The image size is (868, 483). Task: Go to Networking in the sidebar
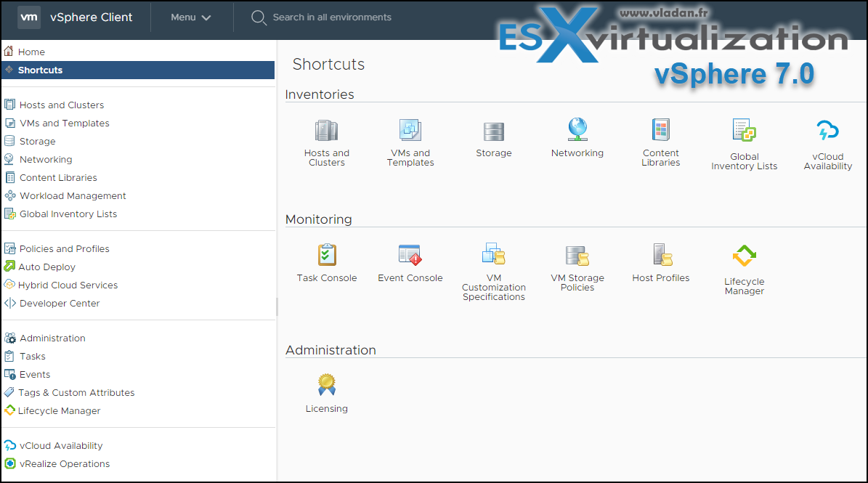point(45,159)
